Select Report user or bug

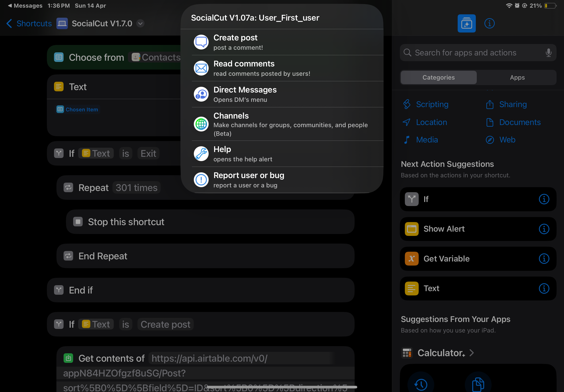(x=282, y=180)
